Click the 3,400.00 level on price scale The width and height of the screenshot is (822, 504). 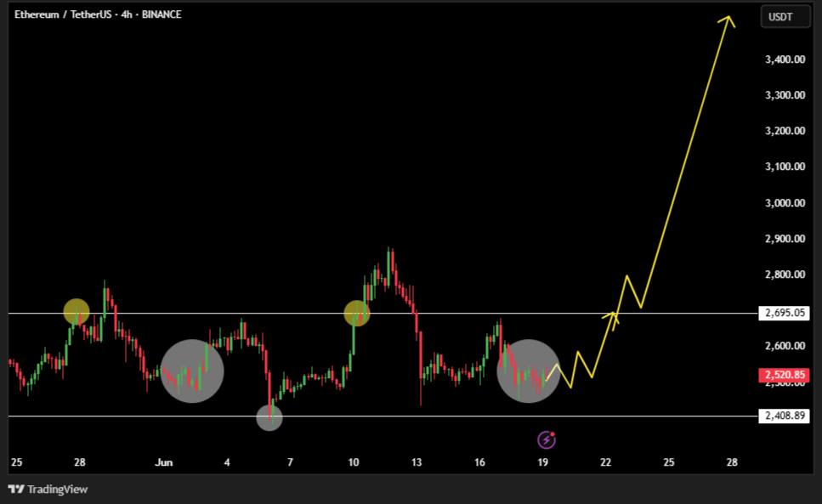pyautogui.click(x=785, y=59)
